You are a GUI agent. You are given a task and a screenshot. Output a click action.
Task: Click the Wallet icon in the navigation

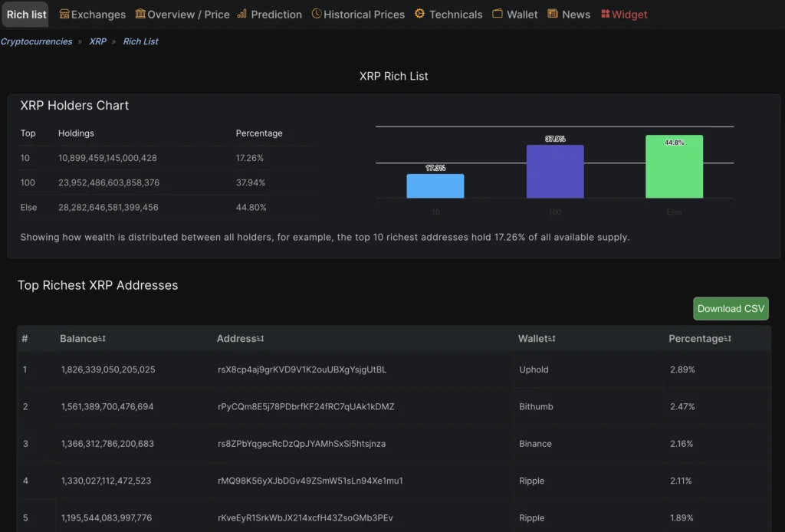click(498, 14)
